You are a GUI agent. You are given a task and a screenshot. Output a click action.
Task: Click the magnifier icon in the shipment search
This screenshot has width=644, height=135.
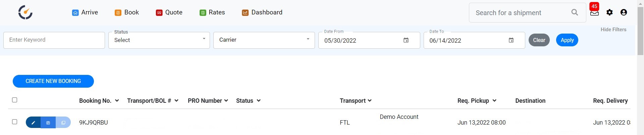pos(575,12)
